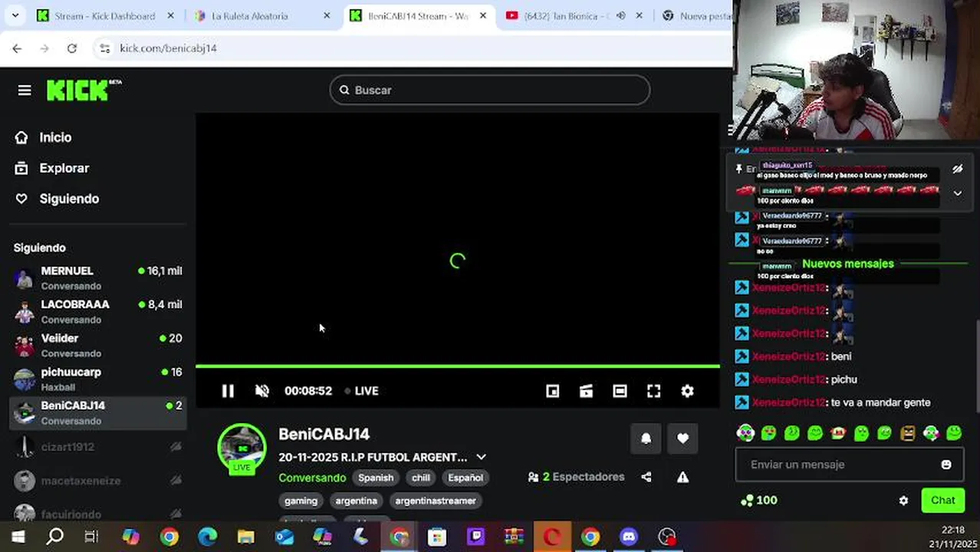Mute the YouTube tab's audio indicator
This screenshot has height=552, width=980.
tap(620, 15)
